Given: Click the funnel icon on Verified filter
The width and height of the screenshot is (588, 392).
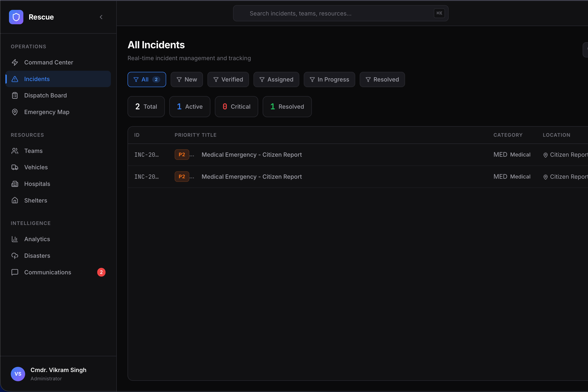Looking at the screenshot, I should [x=216, y=79].
